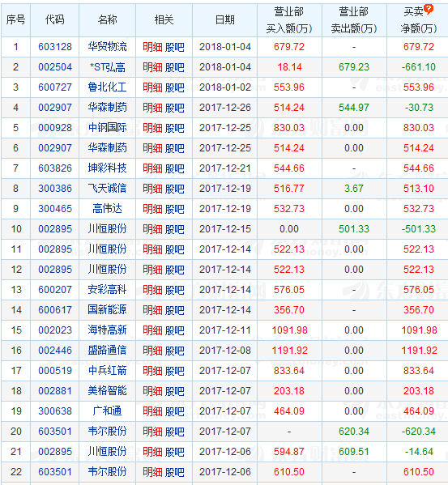Open 股吧 for 广和通 row
Image resolution: width=448 pixels, height=485 pixels.
[x=175, y=411]
